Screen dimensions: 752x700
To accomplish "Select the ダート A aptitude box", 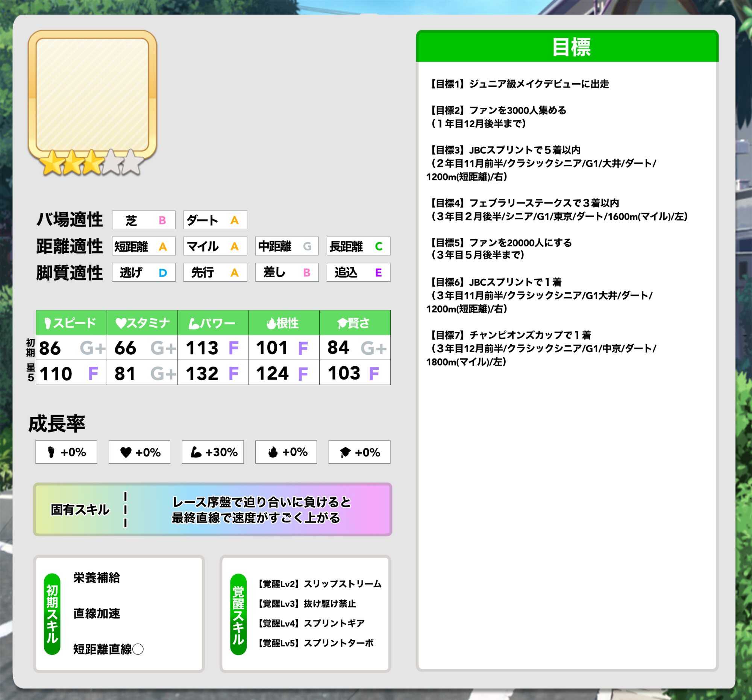I will [215, 220].
